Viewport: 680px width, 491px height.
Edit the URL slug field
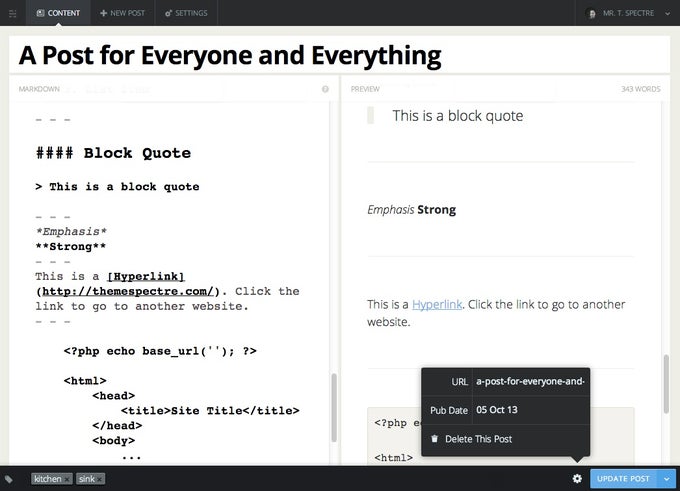tap(530, 381)
